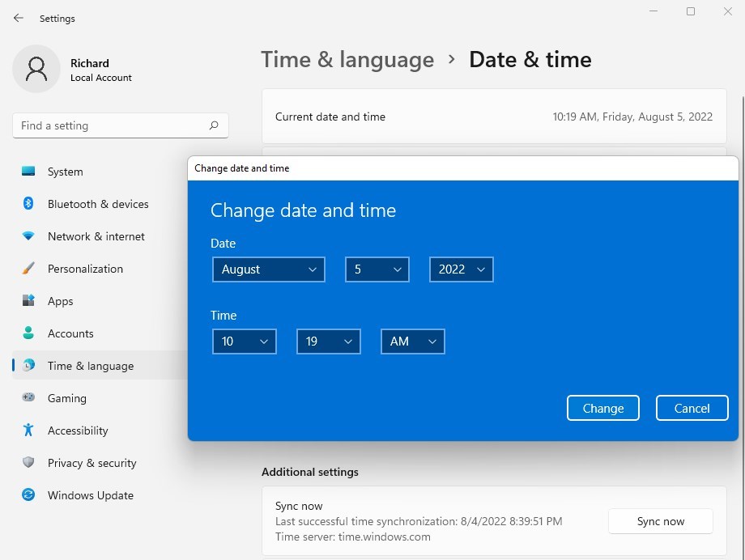Open the day dropdown showing 5

pyautogui.click(x=377, y=269)
